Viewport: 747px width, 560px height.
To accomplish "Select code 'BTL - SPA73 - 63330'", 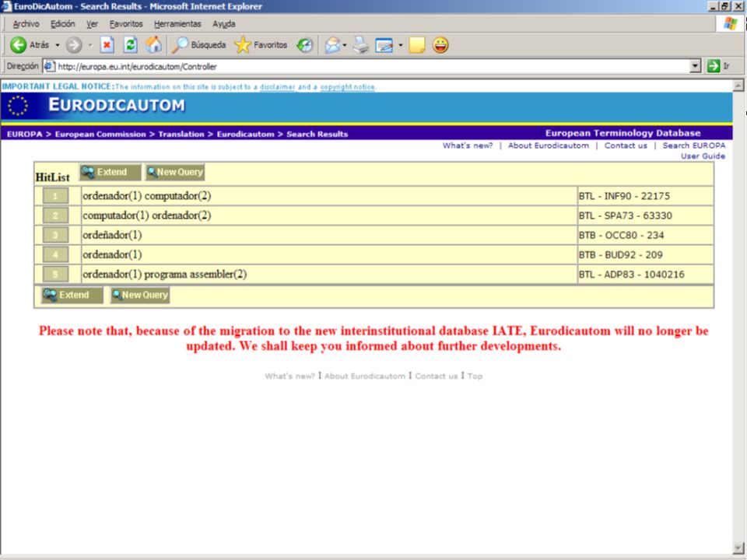I will pos(625,215).
